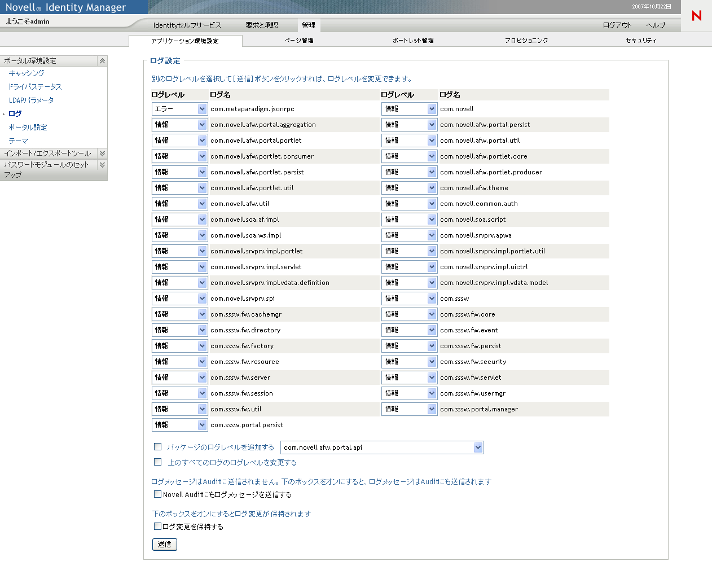Open log level dropdown for com.sssw.portal.persist
The image size is (712, 588).
click(x=180, y=425)
